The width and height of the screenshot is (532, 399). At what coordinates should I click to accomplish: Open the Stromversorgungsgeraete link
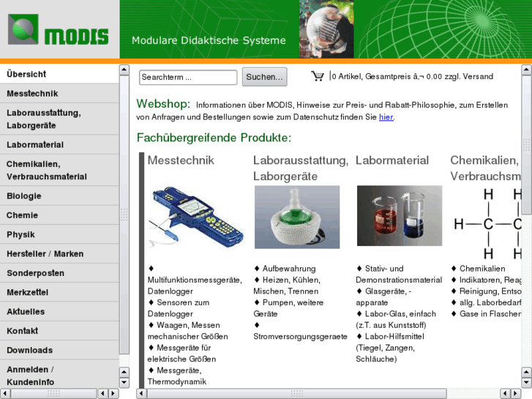[300, 337]
